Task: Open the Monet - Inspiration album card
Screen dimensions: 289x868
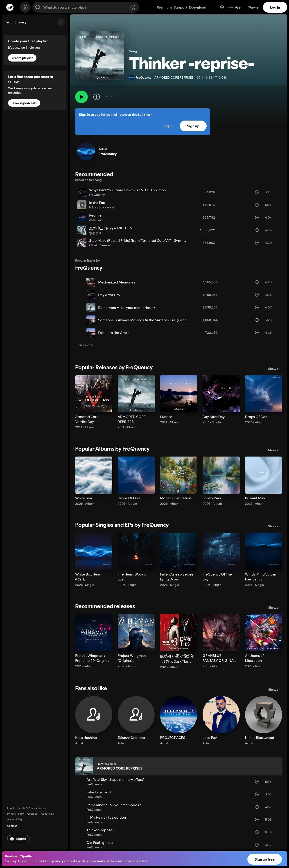Action: coord(178,482)
